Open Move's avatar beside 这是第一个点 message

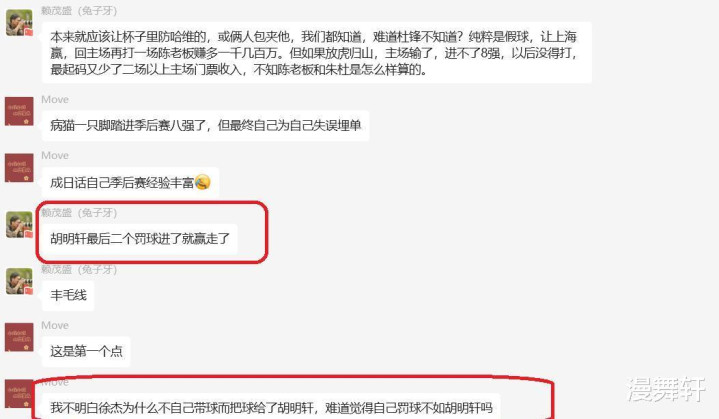click(x=19, y=337)
